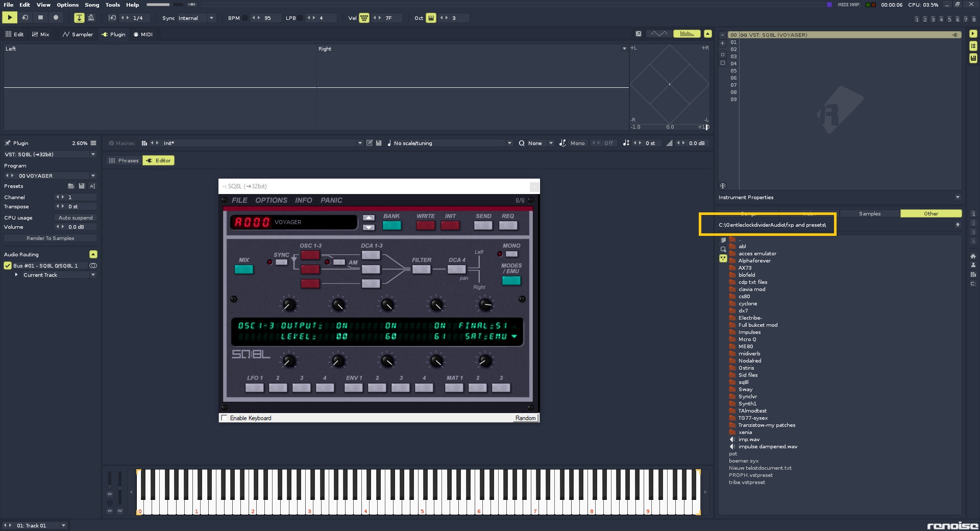The height and width of the screenshot is (531, 980).
Task: Click Random button in SQ8L window
Action: [x=525, y=418]
